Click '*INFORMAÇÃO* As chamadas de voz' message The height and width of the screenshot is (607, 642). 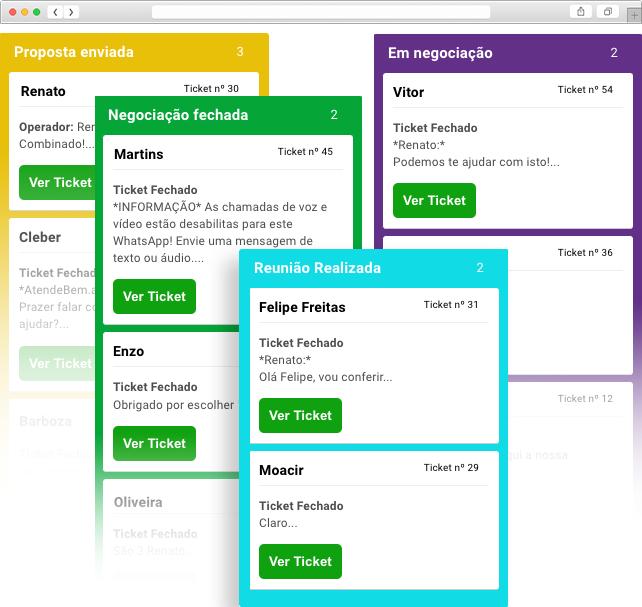pos(220,207)
